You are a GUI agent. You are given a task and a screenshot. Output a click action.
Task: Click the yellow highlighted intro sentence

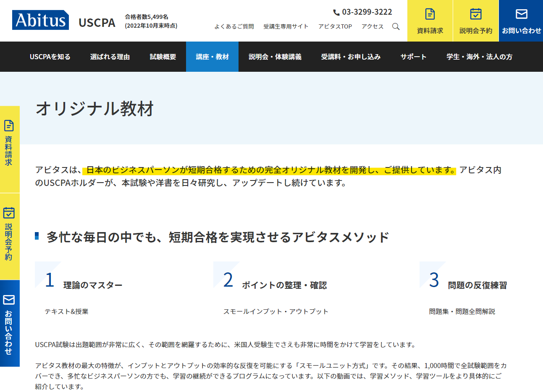tap(269, 170)
